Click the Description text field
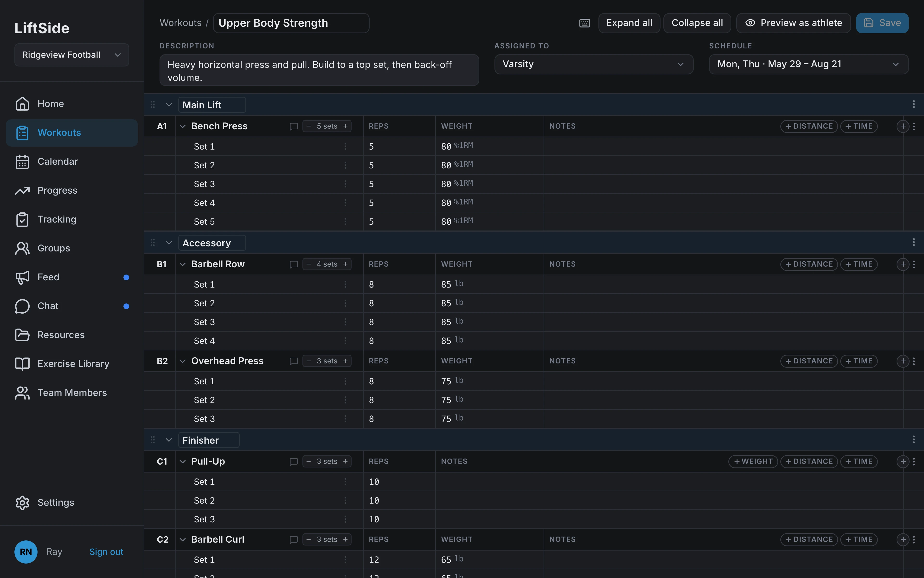 [319, 70]
